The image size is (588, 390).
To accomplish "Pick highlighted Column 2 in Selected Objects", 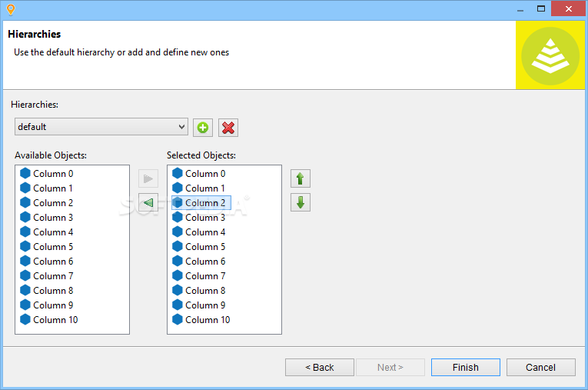I will (201, 203).
